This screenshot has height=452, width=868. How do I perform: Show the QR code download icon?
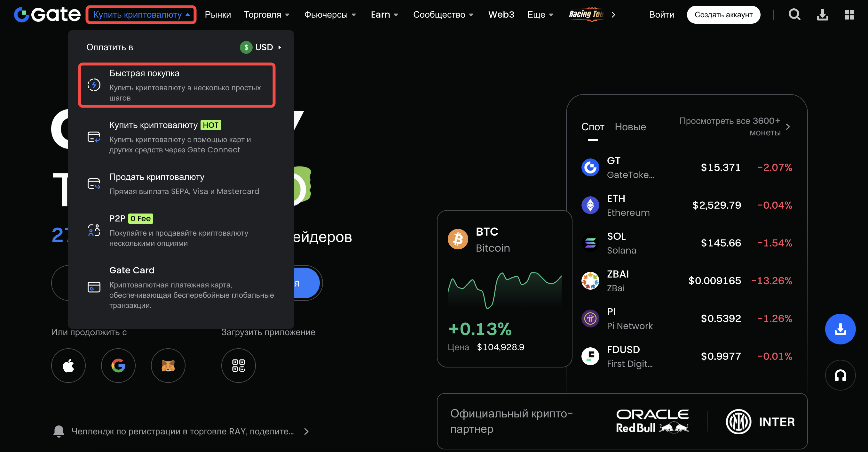(238, 365)
